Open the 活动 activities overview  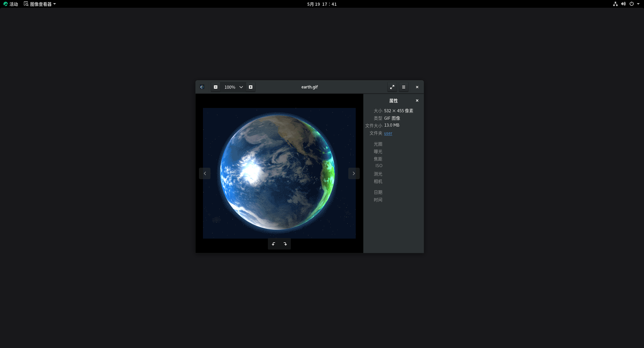[x=11, y=4]
